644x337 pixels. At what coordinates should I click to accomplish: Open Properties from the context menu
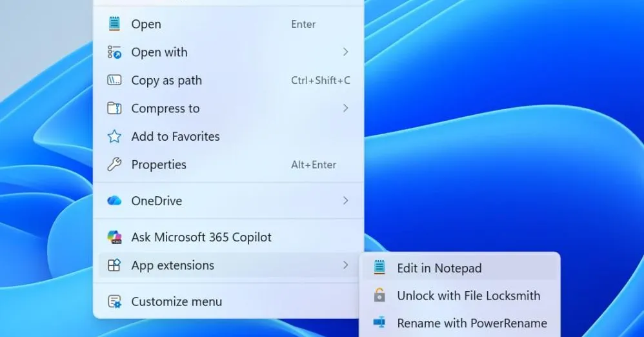pos(228,165)
